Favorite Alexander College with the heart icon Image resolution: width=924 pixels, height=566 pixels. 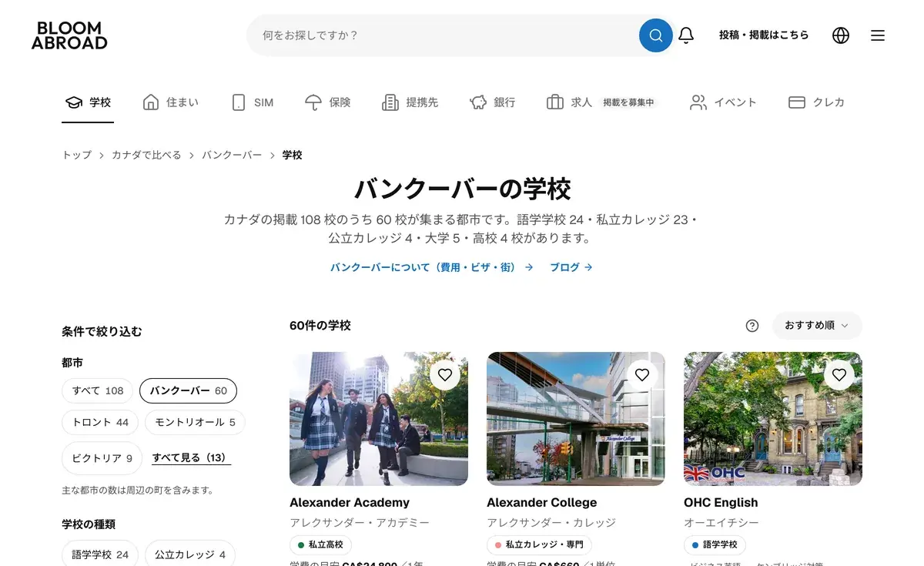642,375
